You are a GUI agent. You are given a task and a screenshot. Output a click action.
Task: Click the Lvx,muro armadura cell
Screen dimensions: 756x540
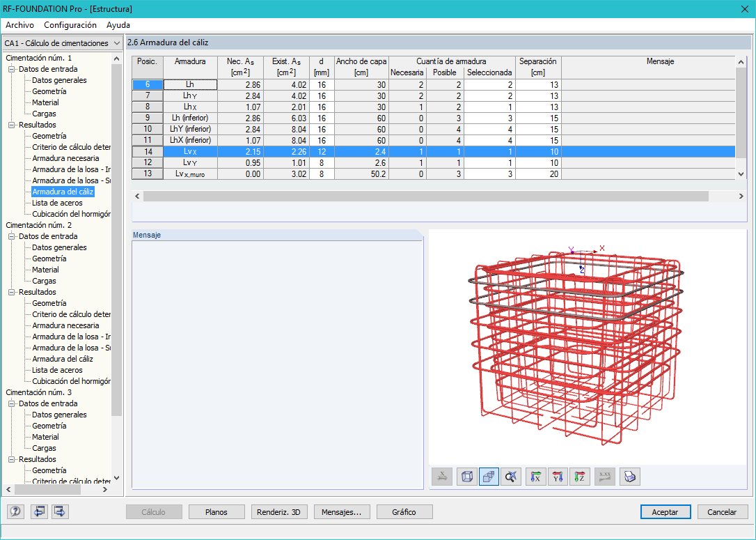click(191, 173)
